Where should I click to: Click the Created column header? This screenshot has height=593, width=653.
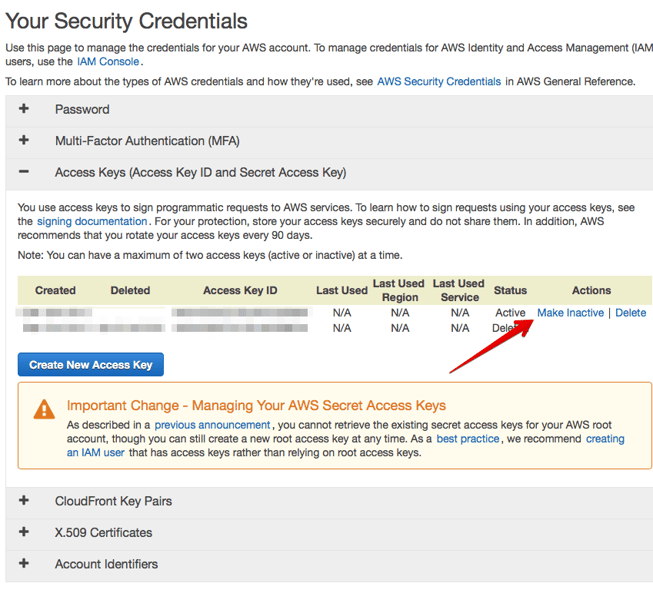click(55, 291)
